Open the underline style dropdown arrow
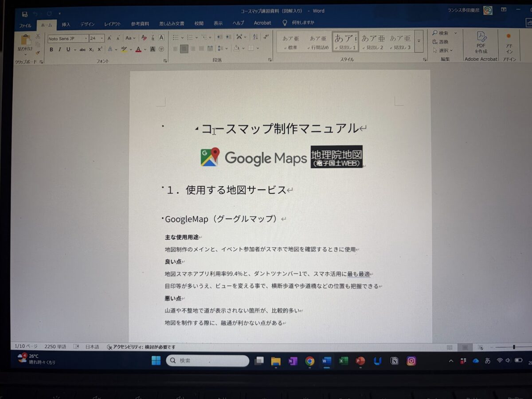 coord(74,50)
